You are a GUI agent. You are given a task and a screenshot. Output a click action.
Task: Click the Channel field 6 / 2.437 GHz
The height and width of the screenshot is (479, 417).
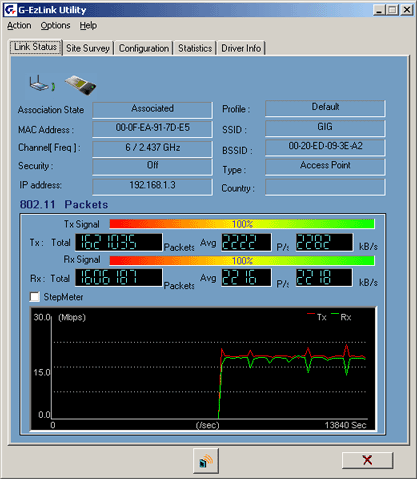(152, 149)
